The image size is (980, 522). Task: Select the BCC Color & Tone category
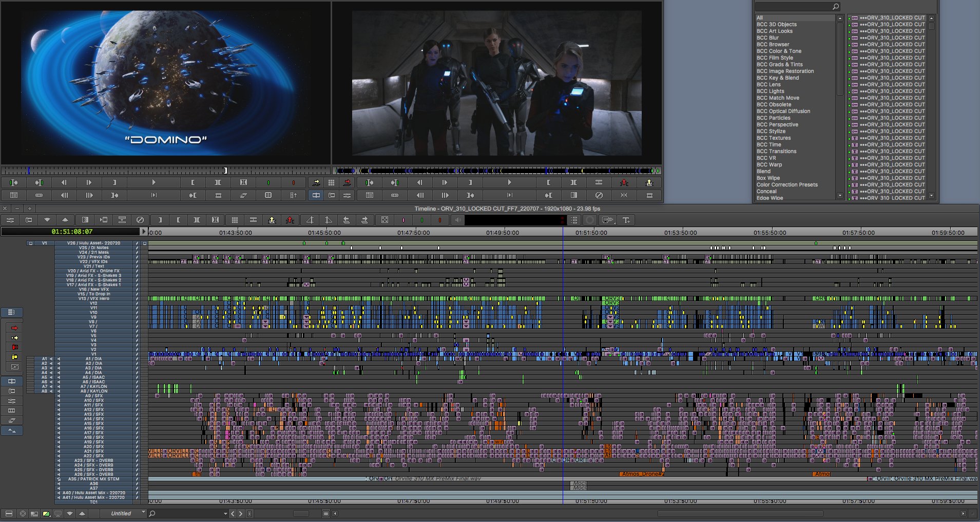coord(779,51)
